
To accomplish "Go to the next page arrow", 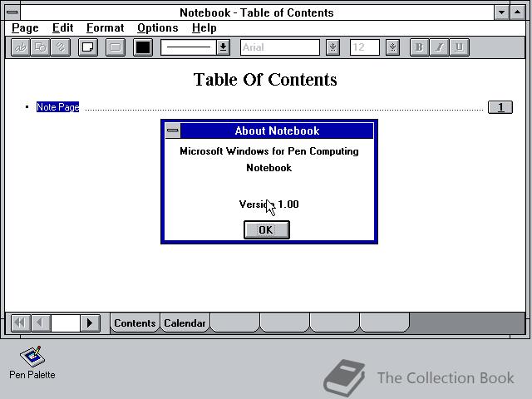I will [91, 323].
